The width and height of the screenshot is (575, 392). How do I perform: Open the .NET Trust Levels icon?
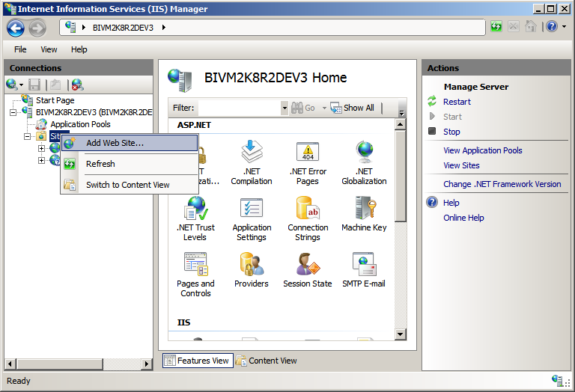click(195, 218)
